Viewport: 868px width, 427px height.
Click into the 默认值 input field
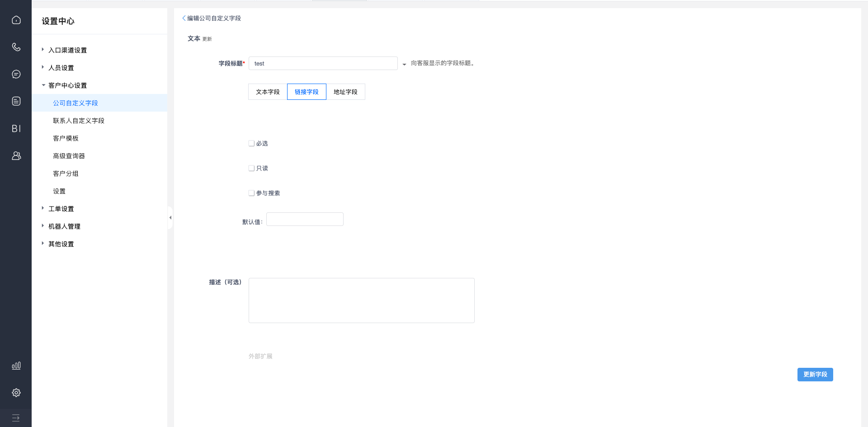point(305,219)
